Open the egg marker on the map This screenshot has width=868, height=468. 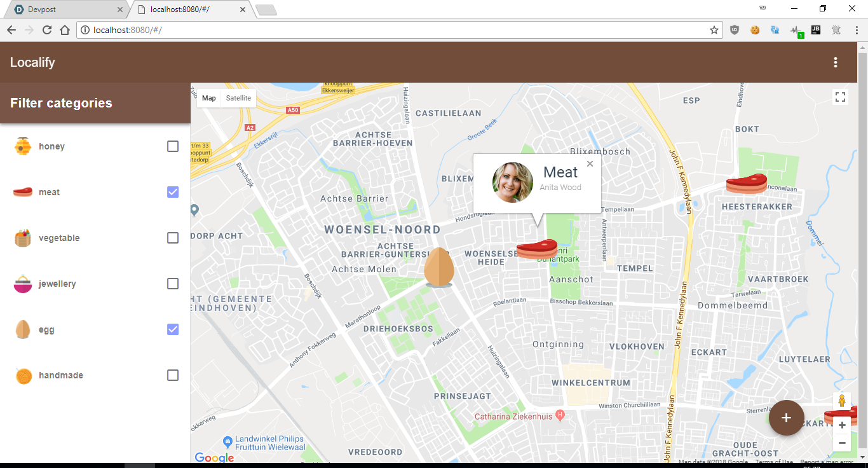tap(439, 268)
